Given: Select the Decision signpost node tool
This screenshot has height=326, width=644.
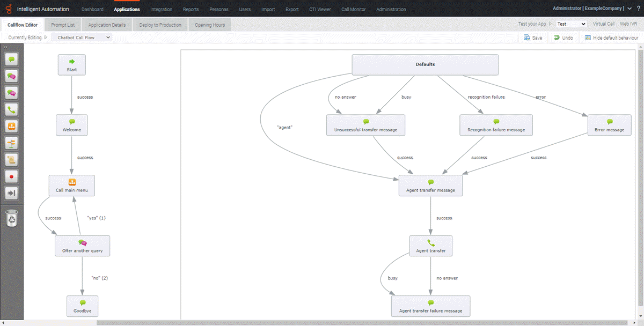Looking at the screenshot, I should click(12, 143).
